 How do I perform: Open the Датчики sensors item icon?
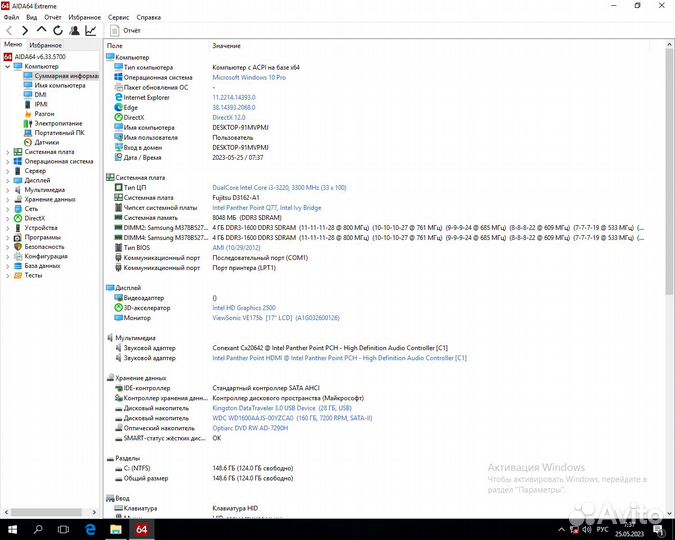28,142
